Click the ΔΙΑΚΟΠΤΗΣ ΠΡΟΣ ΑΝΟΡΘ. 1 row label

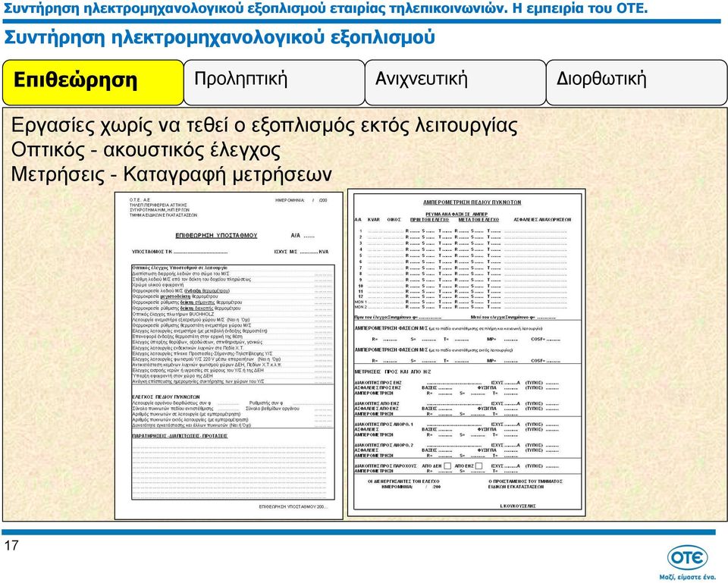pyautogui.click(x=384, y=425)
